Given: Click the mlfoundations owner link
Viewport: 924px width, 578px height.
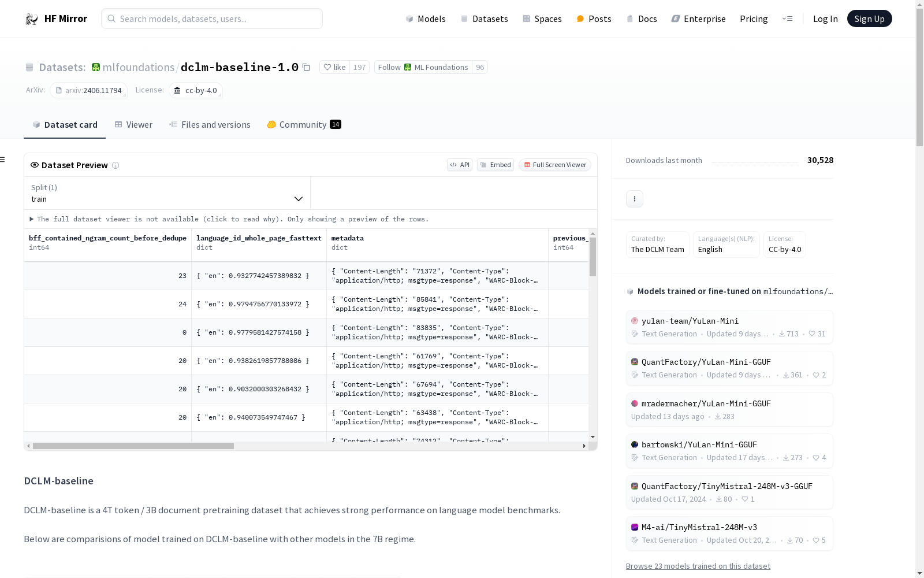Looking at the screenshot, I should pos(139,68).
